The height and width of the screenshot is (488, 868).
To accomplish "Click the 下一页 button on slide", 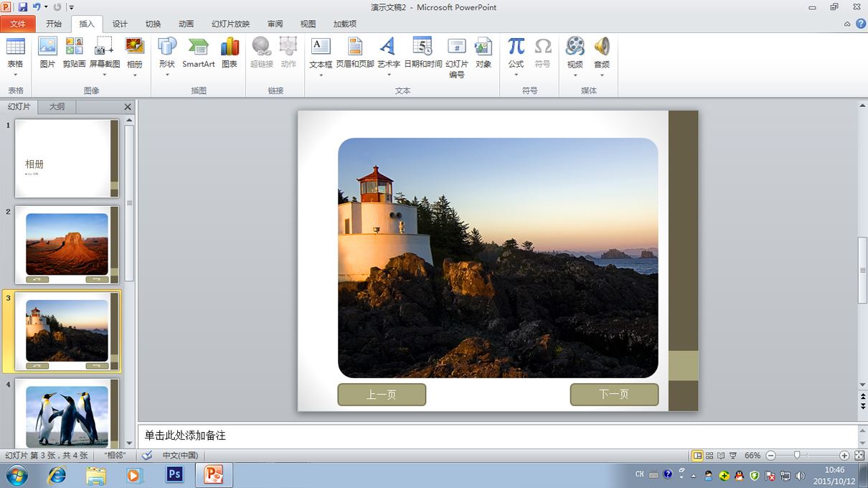I will coord(614,395).
